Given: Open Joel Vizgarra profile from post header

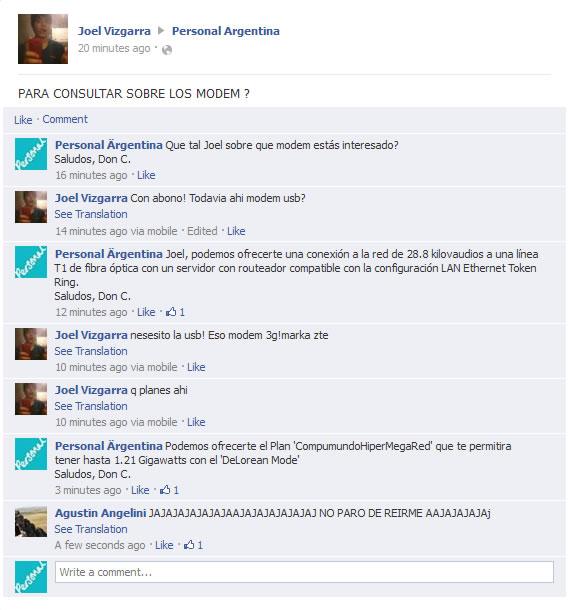Looking at the screenshot, I should [114, 31].
